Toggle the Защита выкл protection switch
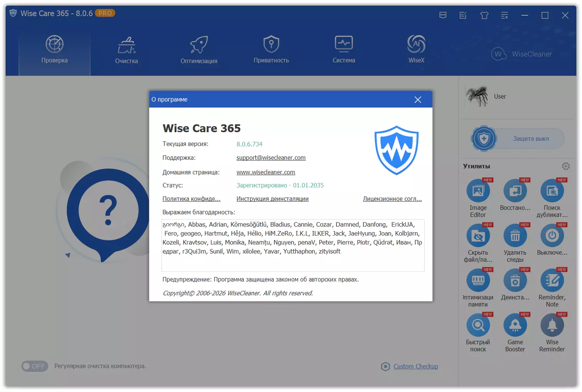 tap(518, 139)
